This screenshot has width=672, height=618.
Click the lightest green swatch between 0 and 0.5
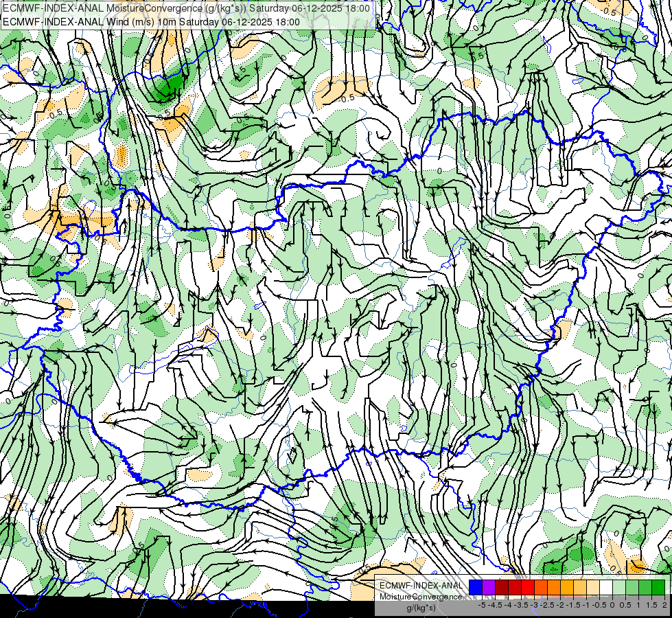point(619,587)
